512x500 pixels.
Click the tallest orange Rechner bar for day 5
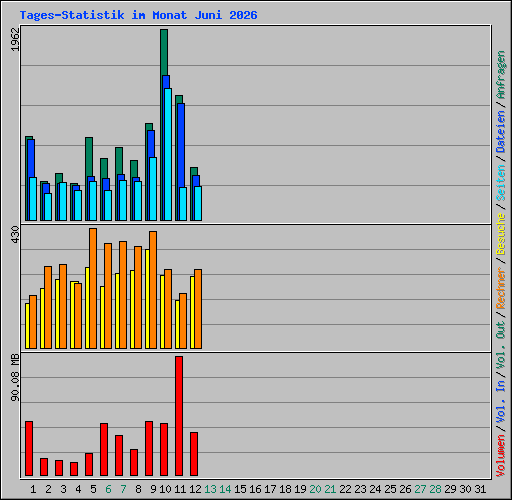tap(93, 288)
